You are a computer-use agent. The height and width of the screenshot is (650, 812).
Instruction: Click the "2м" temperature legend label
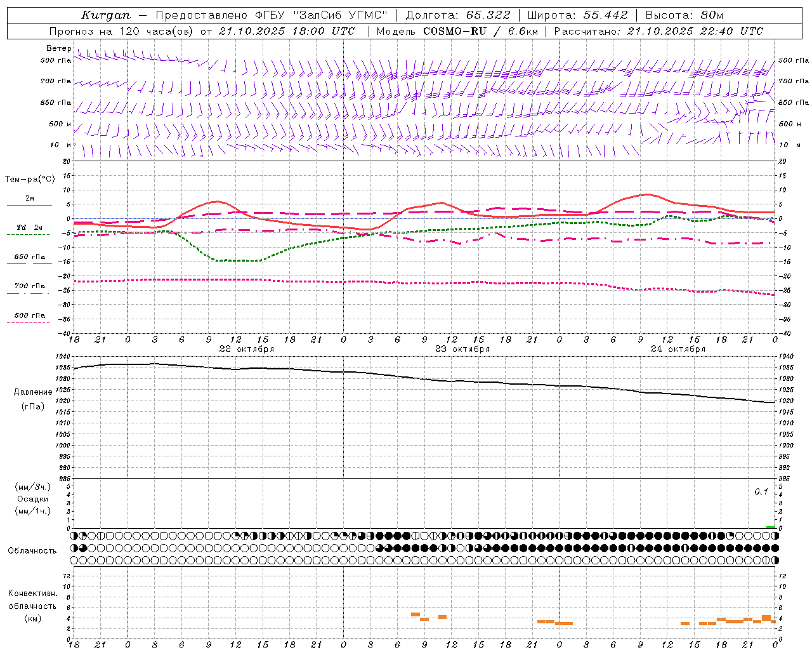pyautogui.click(x=30, y=199)
